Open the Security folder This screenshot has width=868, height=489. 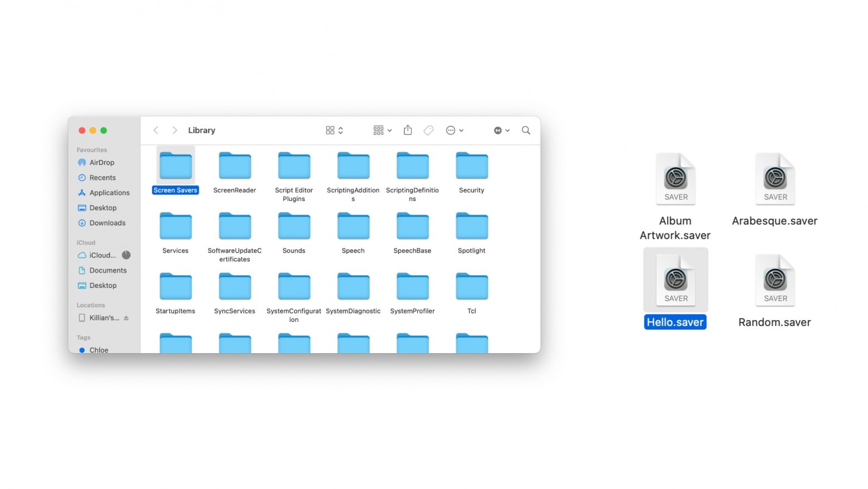471,165
